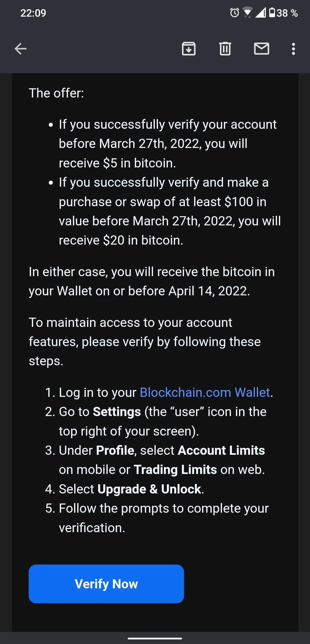This screenshot has width=310, height=644.
Task: Tap the battery icon showing 38 %
Action: pyautogui.click(x=283, y=13)
